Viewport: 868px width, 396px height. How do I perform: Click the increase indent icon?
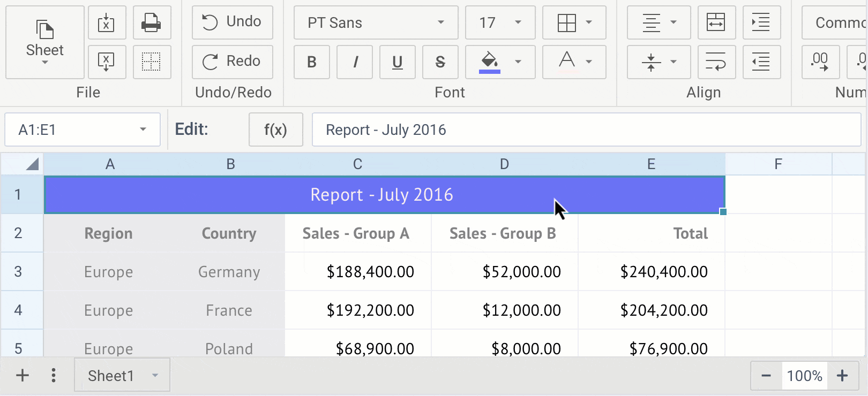pyautogui.click(x=761, y=22)
